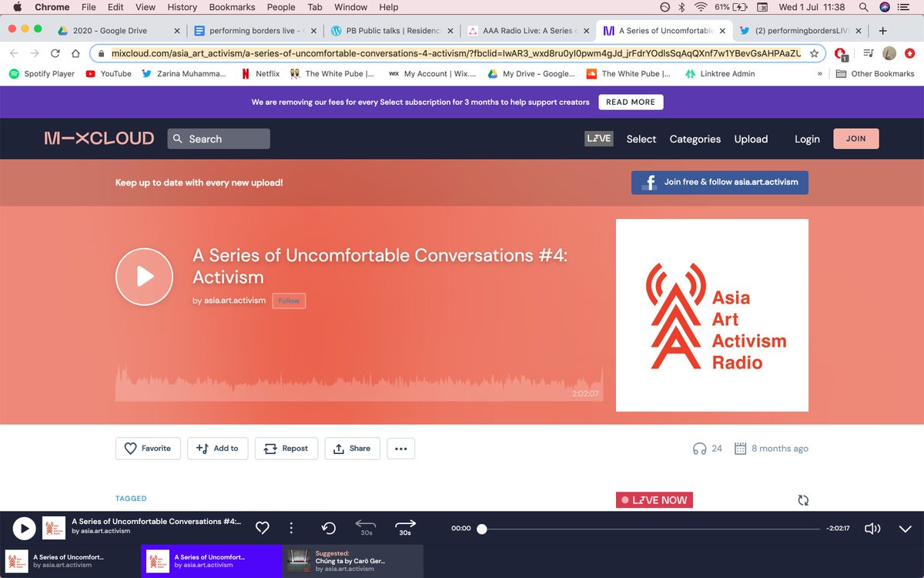
Task: Click the suggested Chúng ta track thumbnail
Action: (x=298, y=562)
